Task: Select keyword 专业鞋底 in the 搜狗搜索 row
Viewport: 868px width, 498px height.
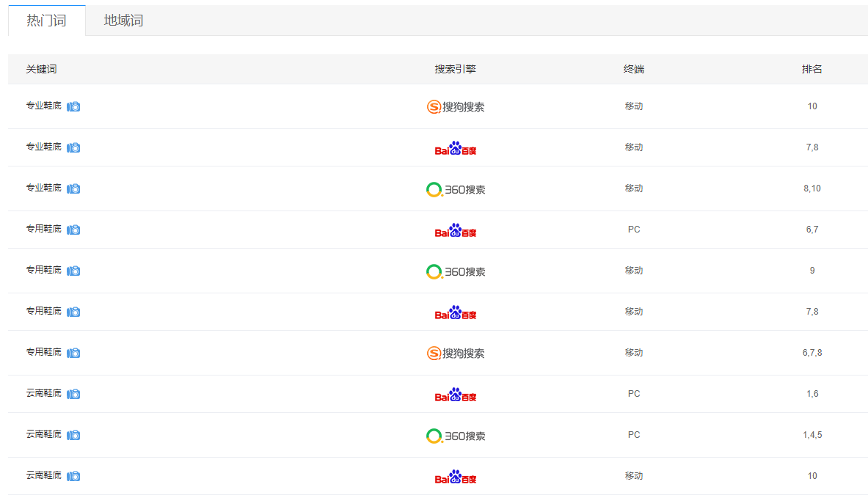Action: 44,106
